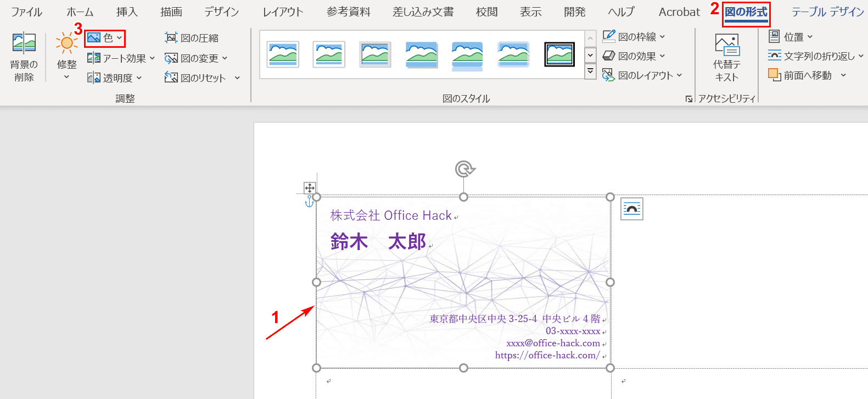Click the 前面へ移動 (Bring Forward) icon
This screenshot has height=399, width=868.
click(775, 75)
